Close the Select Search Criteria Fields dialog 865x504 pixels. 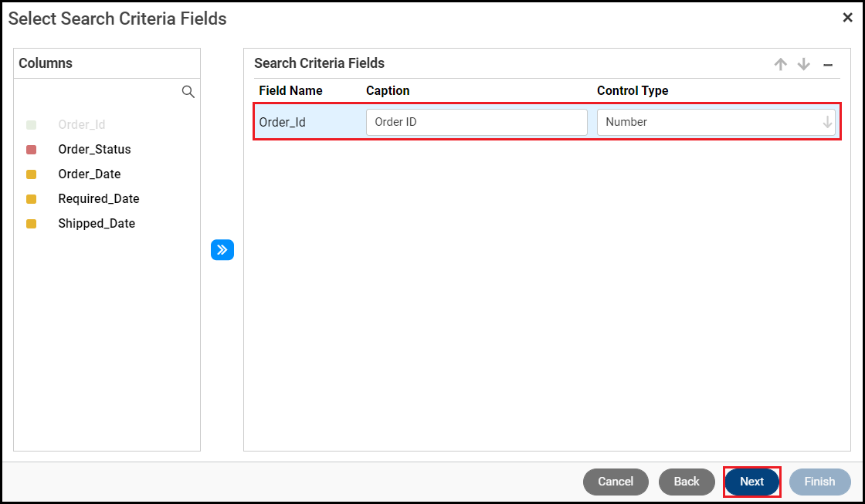tap(847, 18)
